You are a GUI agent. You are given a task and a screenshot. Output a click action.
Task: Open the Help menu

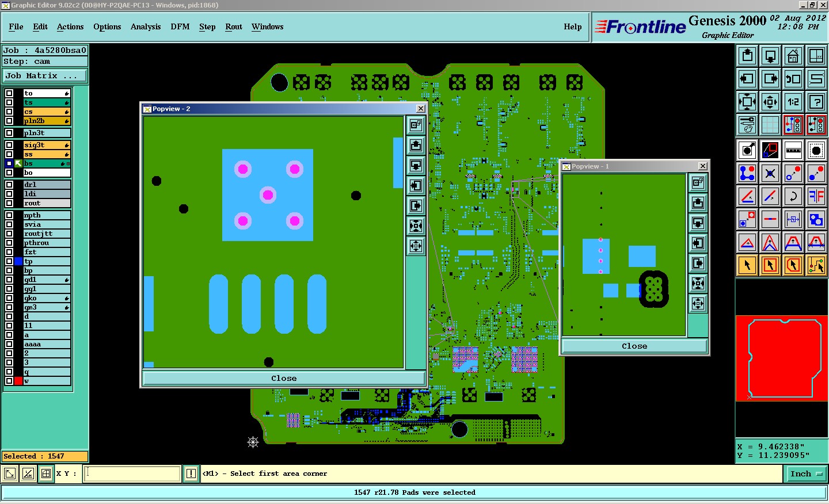point(573,26)
